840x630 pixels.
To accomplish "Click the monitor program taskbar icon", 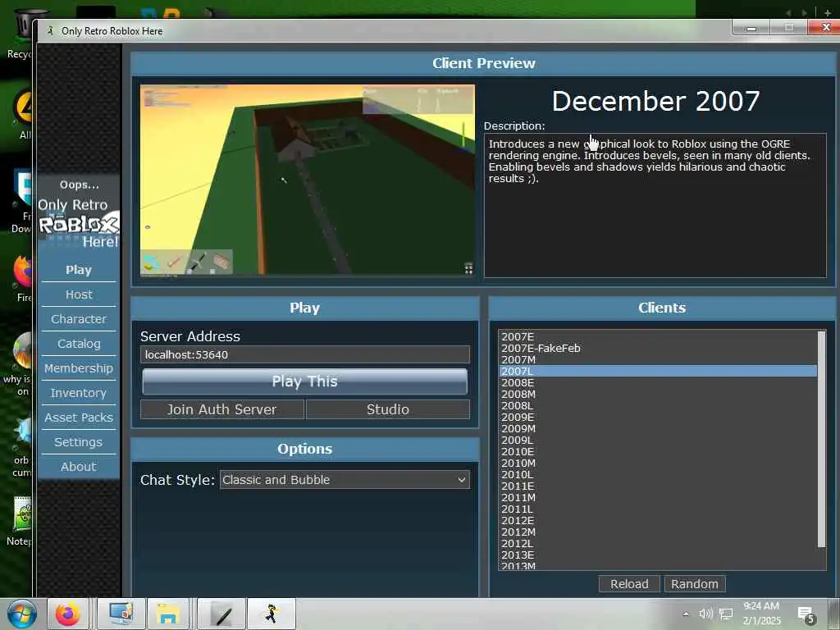I will point(121,614).
